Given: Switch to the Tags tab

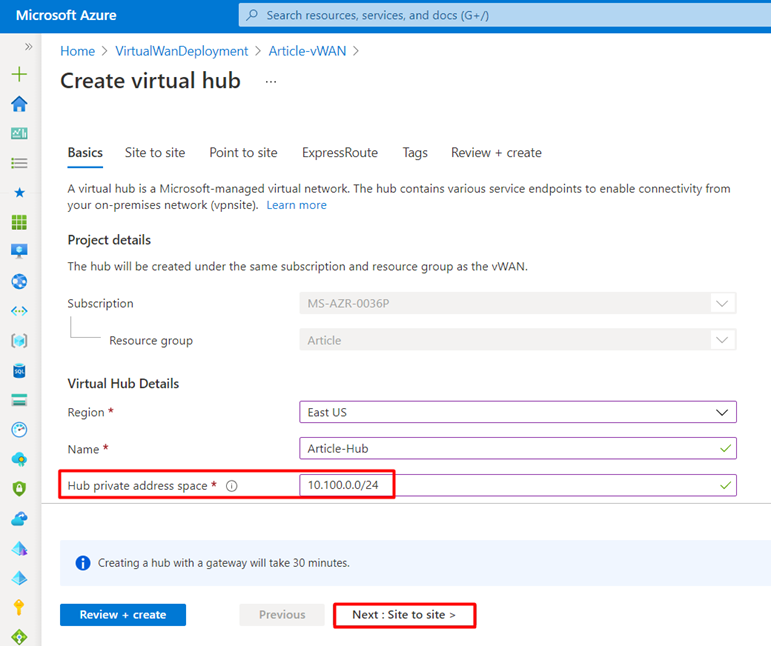Looking at the screenshot, I should point(415,152).
